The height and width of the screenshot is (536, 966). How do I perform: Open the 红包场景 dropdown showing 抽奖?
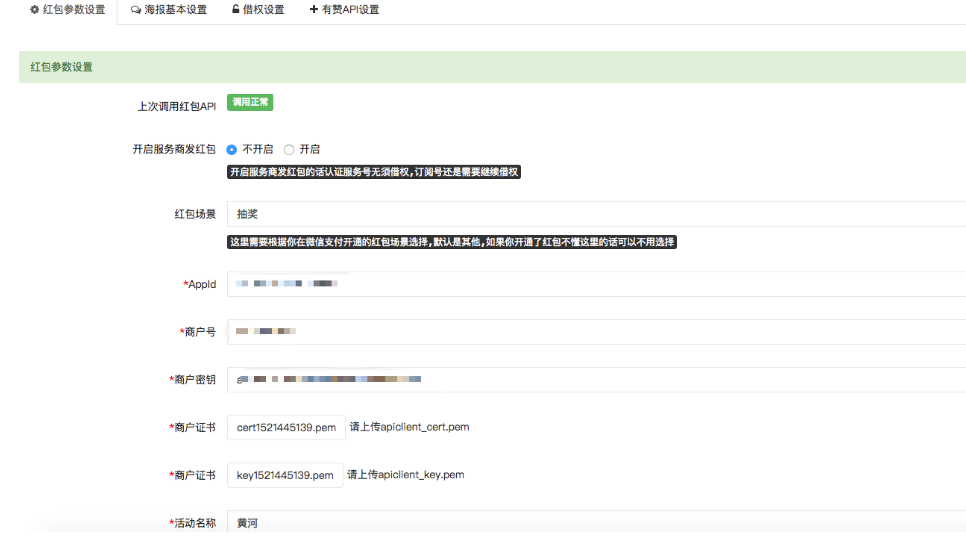(x=595, y=214)
